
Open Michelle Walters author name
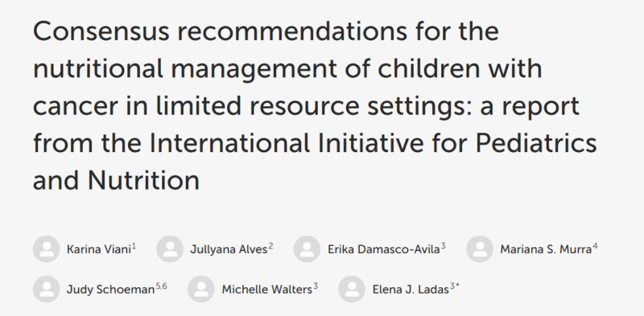coord(267,289)
